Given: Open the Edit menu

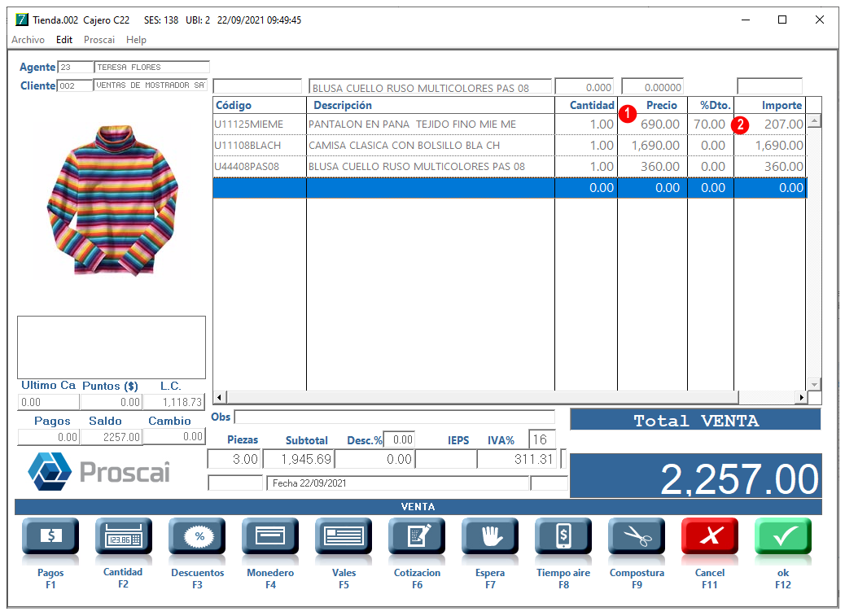Looking at the screenshot, I should (x=64, y=40).
